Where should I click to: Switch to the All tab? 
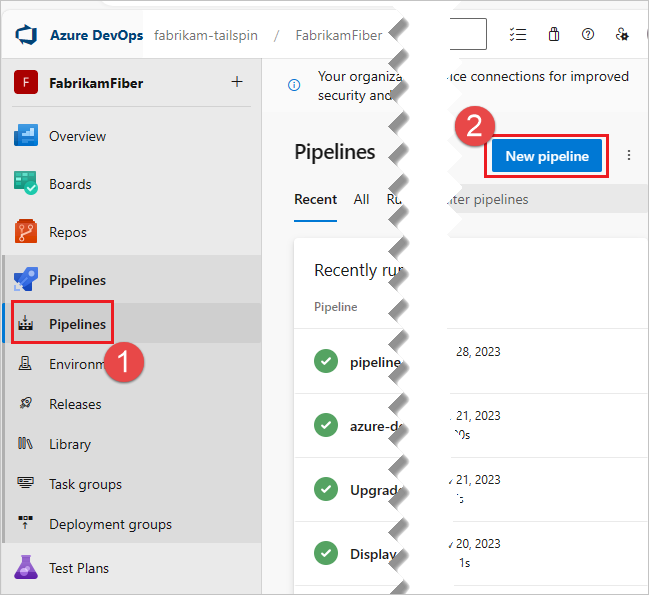361,199
